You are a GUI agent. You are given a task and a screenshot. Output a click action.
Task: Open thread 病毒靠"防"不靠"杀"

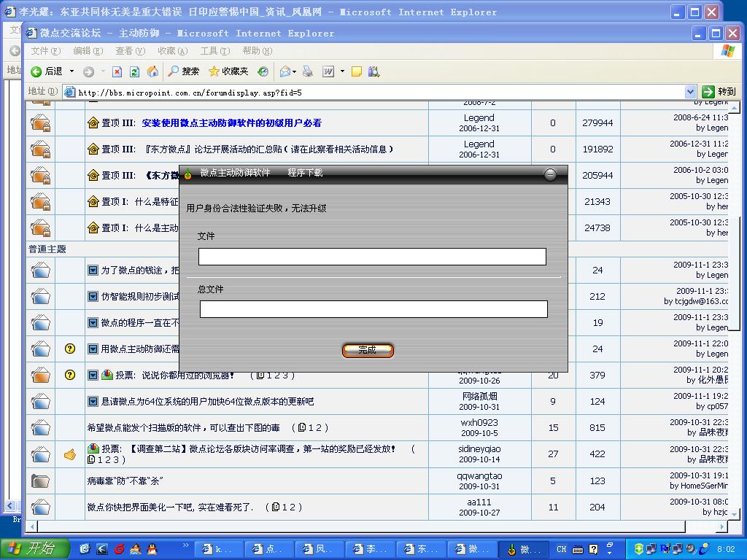pos(125,481)
